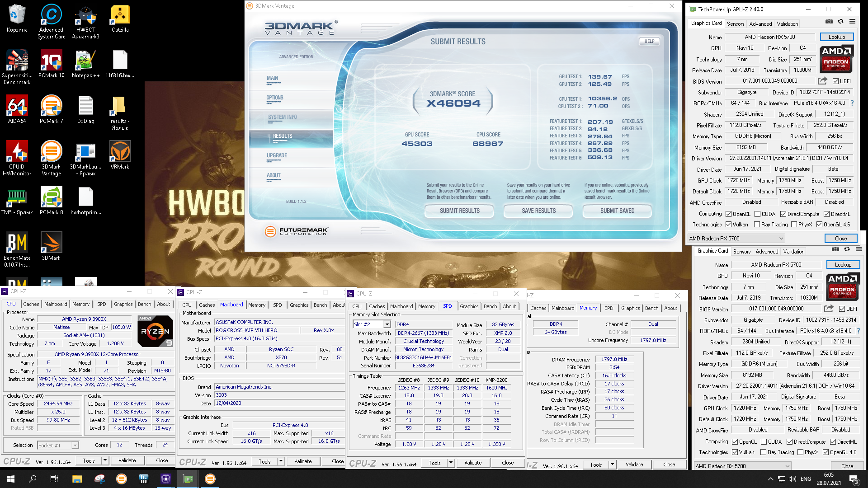Open DxDiag file on desktop
The image size is (868, 488).
pos(85,109)
